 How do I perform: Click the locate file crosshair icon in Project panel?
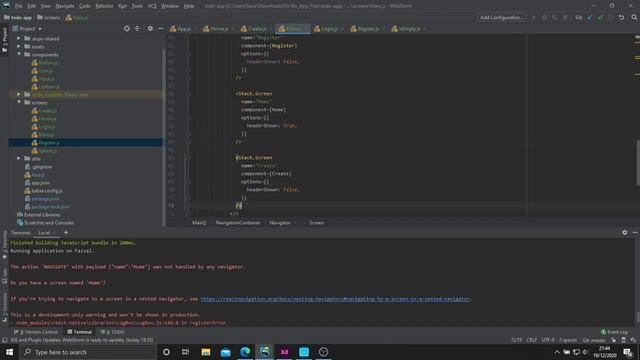(127, 29)
